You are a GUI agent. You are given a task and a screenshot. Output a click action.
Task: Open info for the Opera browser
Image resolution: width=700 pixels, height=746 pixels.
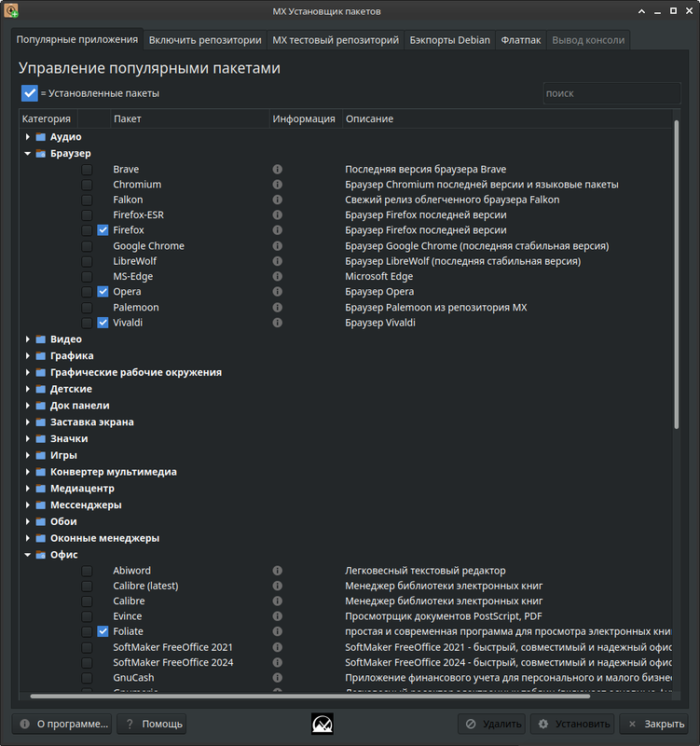(277, 292)
